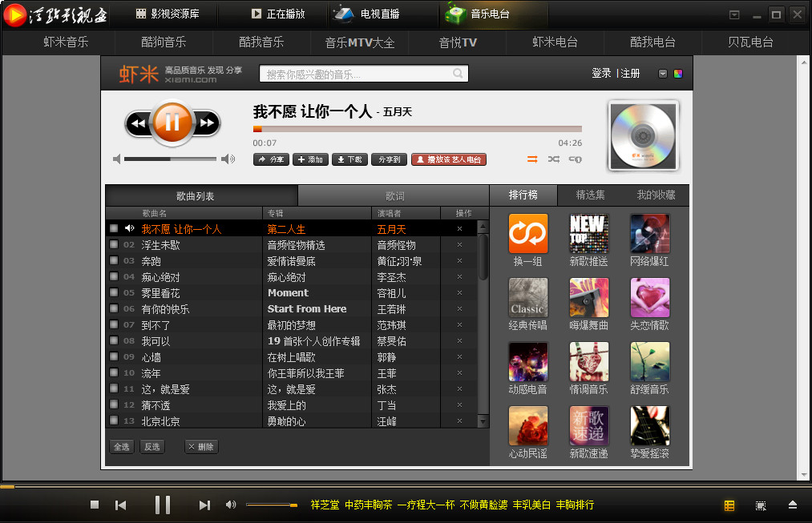Open the 情调音乐 chart icon
Viewport: 812px width, 523px height.
point(589,361)
